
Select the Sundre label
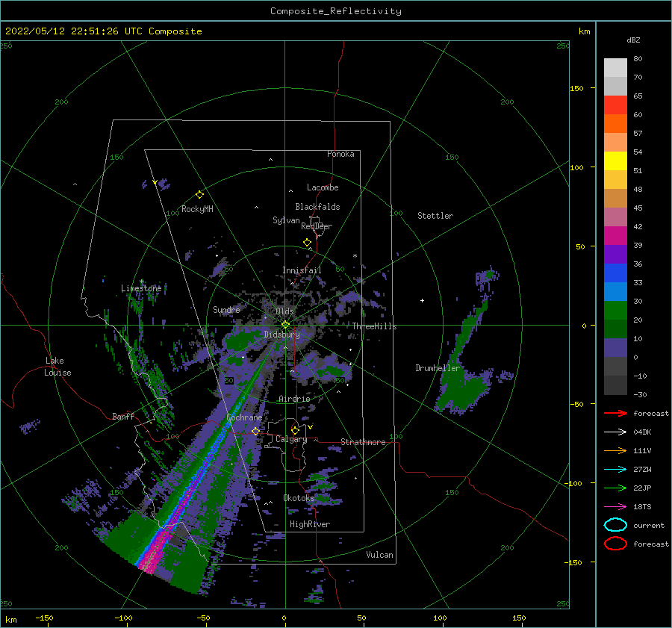click(226, 309)
